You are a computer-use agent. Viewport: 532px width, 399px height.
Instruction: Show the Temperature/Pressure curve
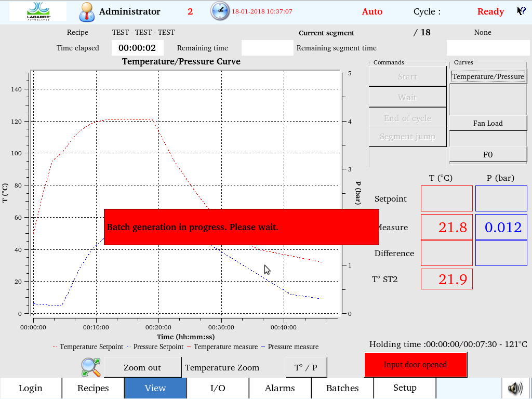pos(488,76)
